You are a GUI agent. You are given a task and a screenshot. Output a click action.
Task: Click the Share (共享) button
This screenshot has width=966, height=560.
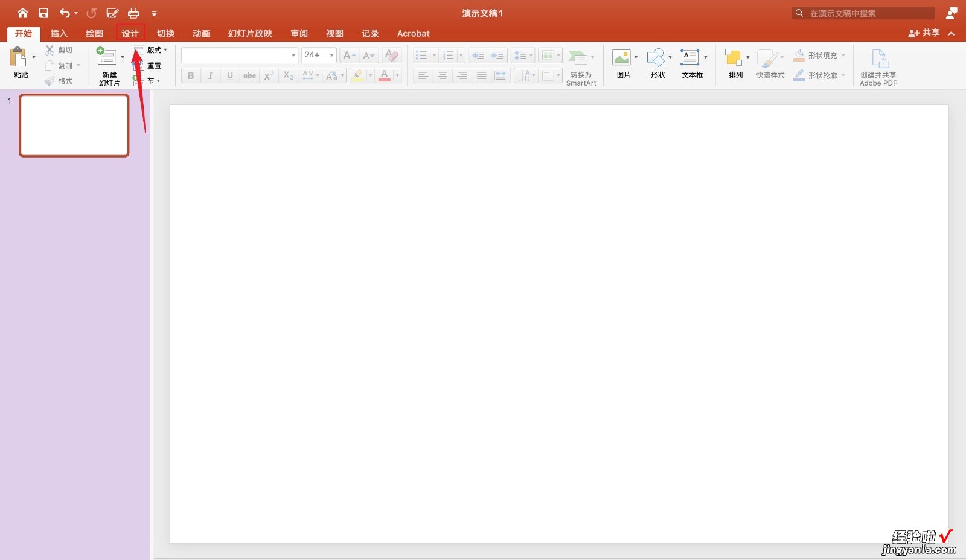924,33
